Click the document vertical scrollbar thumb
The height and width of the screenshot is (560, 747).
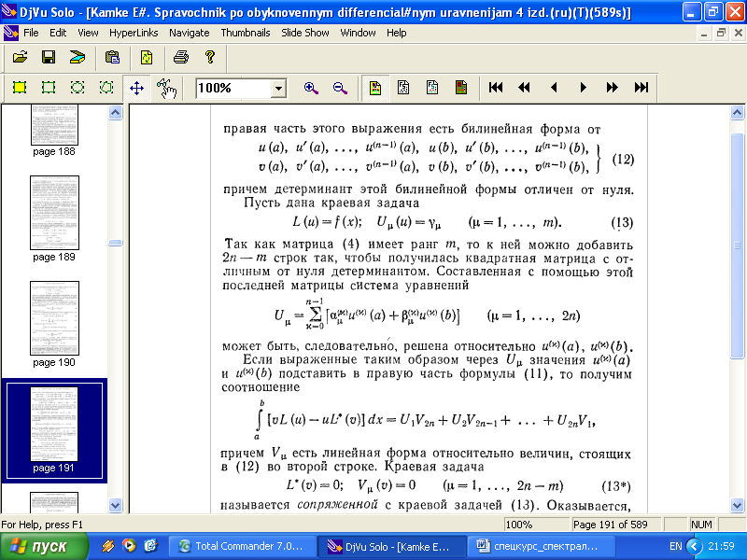pyautogui.click(x=737, y=245)
